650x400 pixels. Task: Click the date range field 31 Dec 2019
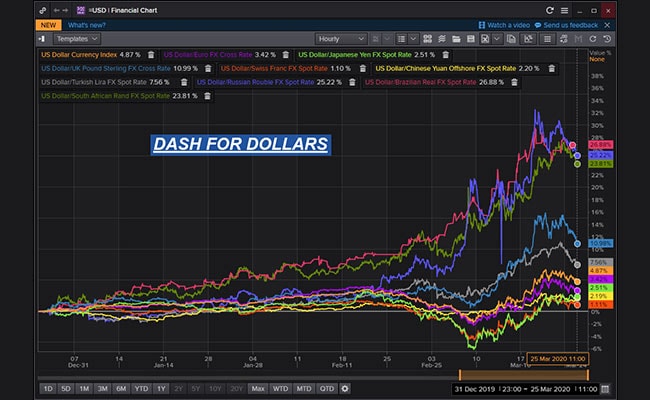click(x=526, y=389)
